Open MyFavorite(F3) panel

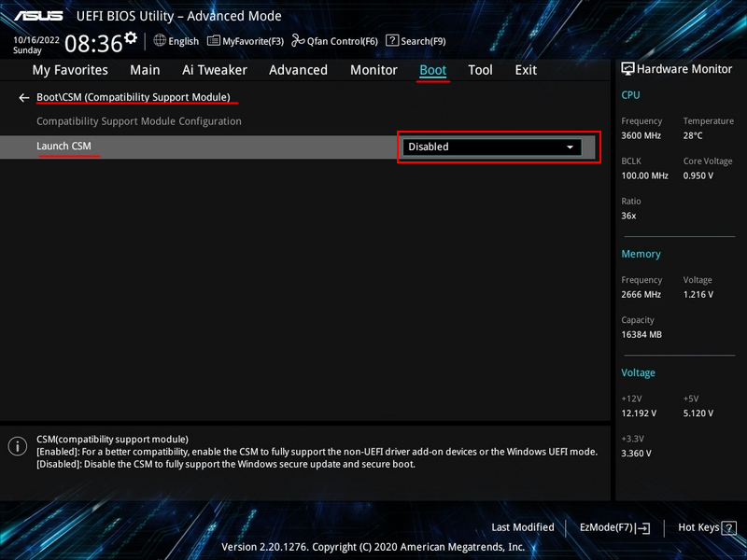246,41
